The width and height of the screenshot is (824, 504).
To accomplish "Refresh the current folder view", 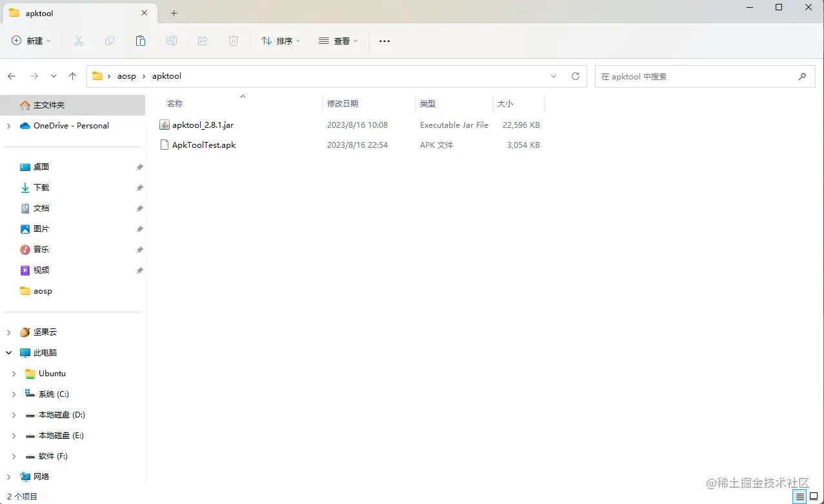I will [575, 76].
